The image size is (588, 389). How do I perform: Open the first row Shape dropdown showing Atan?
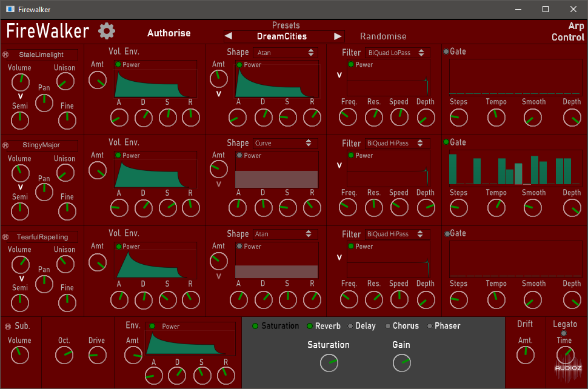(x=285, y=53)
